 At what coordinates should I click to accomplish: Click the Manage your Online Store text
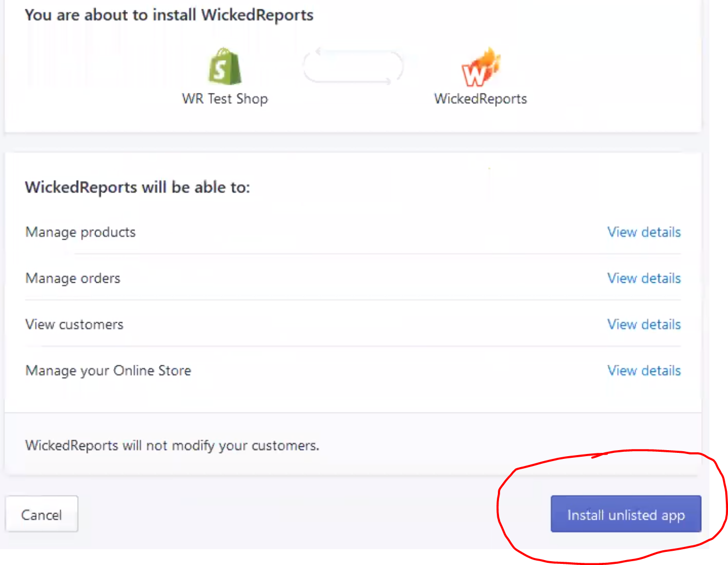point(108,371)
